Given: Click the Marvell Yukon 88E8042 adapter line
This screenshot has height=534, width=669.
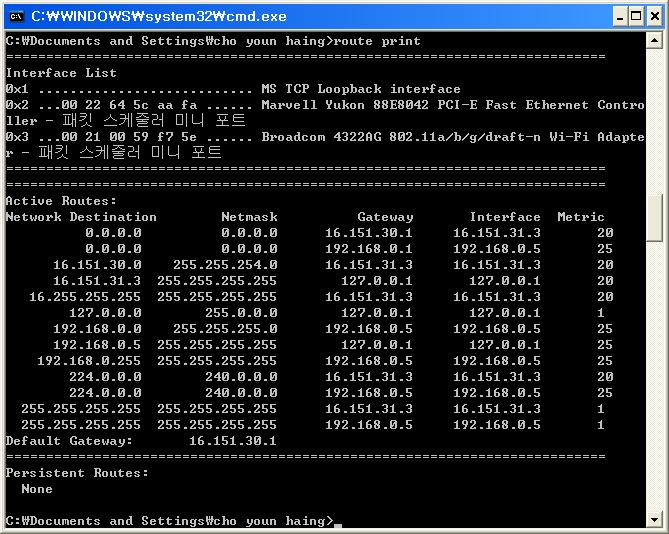Looking at the screenshot, I should [452, 105].
